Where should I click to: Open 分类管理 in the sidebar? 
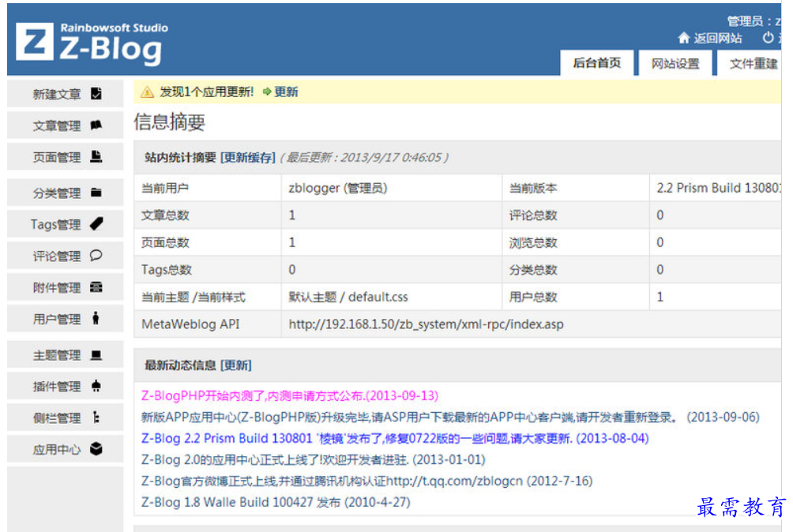coord(66,193)
